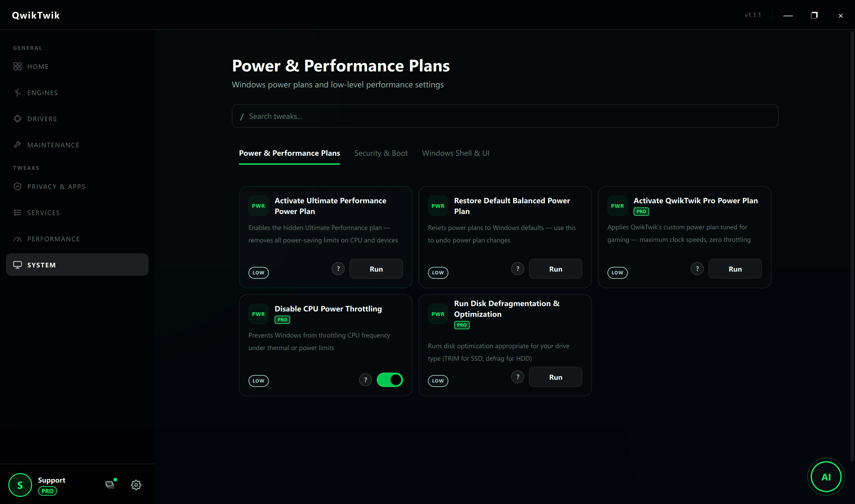Click 'Windows power plans and low-level performance settings' subtitle

click(x=338, y=85)
